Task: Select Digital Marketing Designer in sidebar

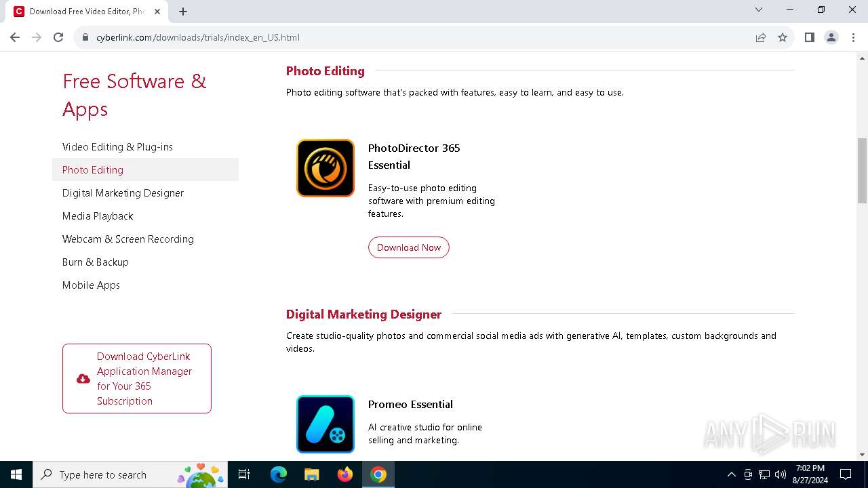Action: point(123,193)
